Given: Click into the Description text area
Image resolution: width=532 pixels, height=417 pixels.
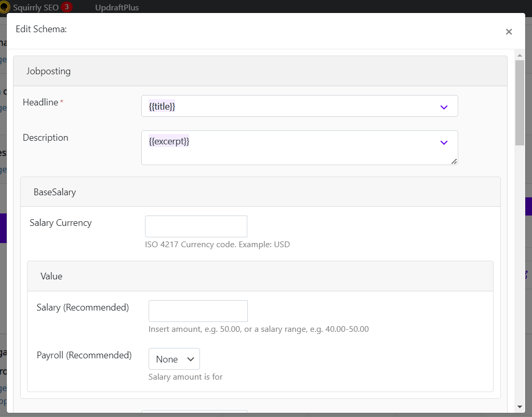Looking at the screenshot, I should click(x=300, y=148).
